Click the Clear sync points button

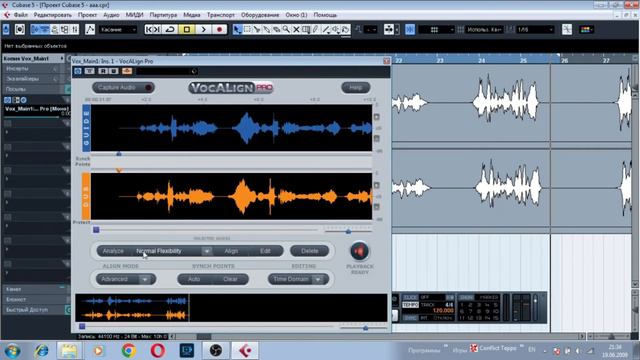coord(231,279)
